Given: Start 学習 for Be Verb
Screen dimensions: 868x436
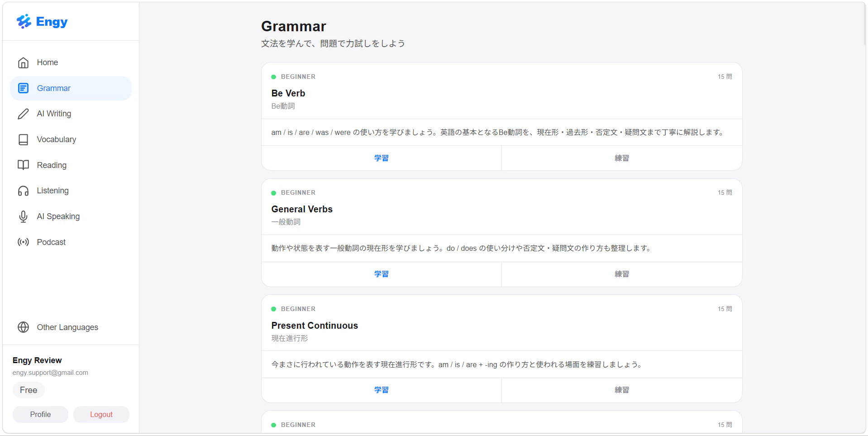Looking at the screenshot, I should [x=382, y=158].
